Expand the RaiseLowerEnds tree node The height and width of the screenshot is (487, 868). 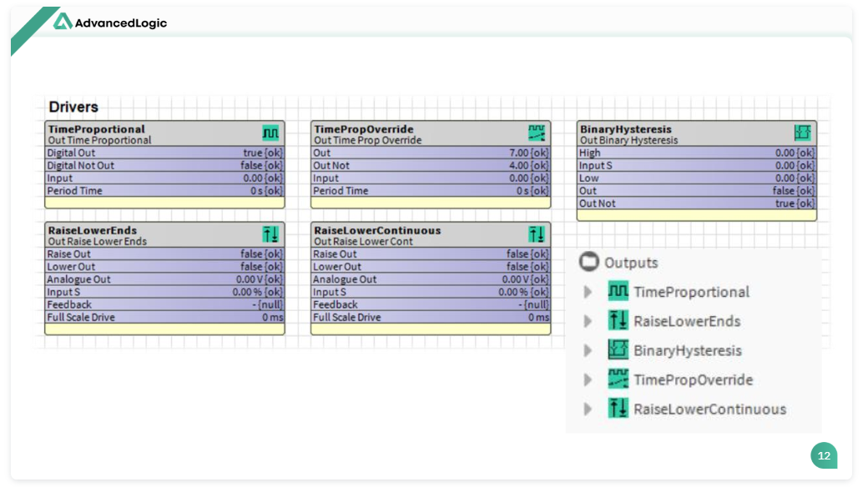click(588, 321)
